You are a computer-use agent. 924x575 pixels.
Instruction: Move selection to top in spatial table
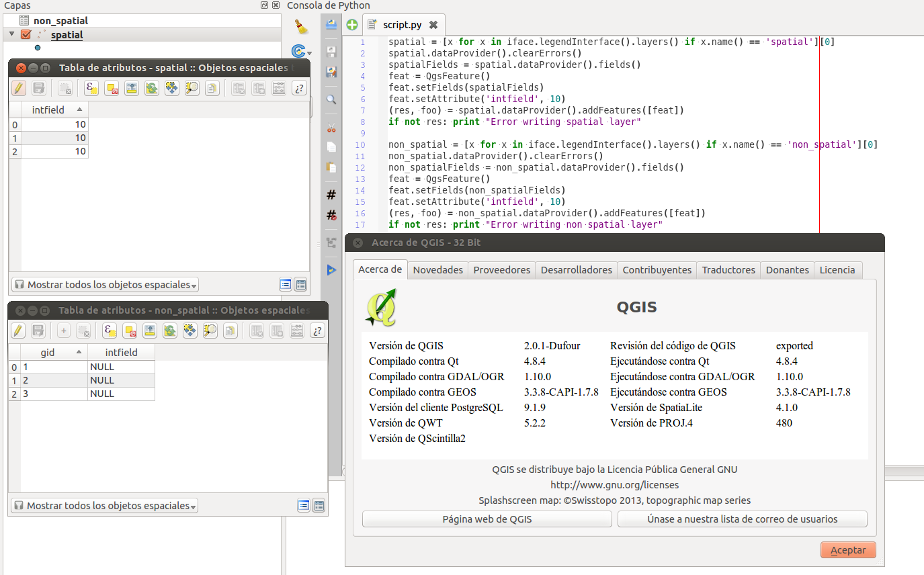[132, 88]
